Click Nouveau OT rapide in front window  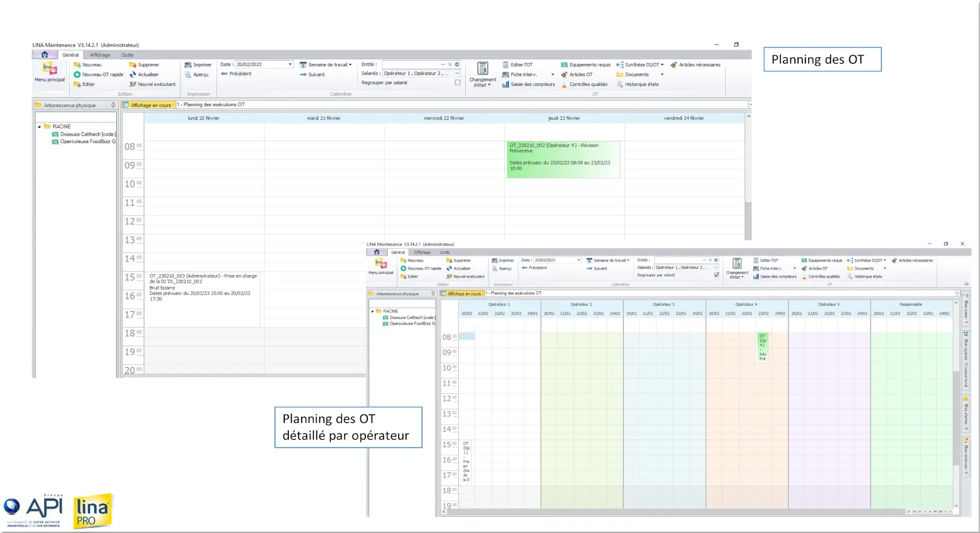[421, 268]
